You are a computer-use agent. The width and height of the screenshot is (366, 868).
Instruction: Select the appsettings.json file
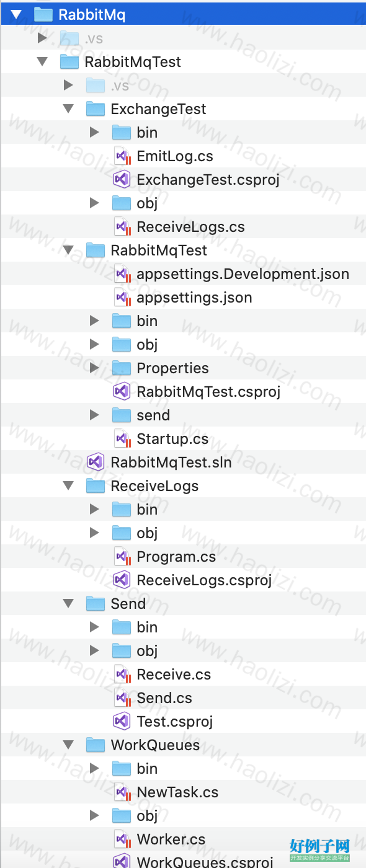[194, 298]
